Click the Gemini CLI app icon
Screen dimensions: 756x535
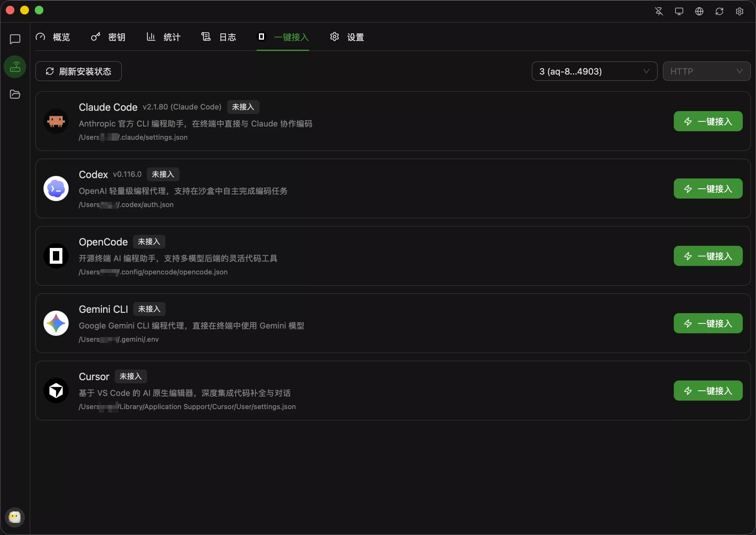[x=56, y=323]
